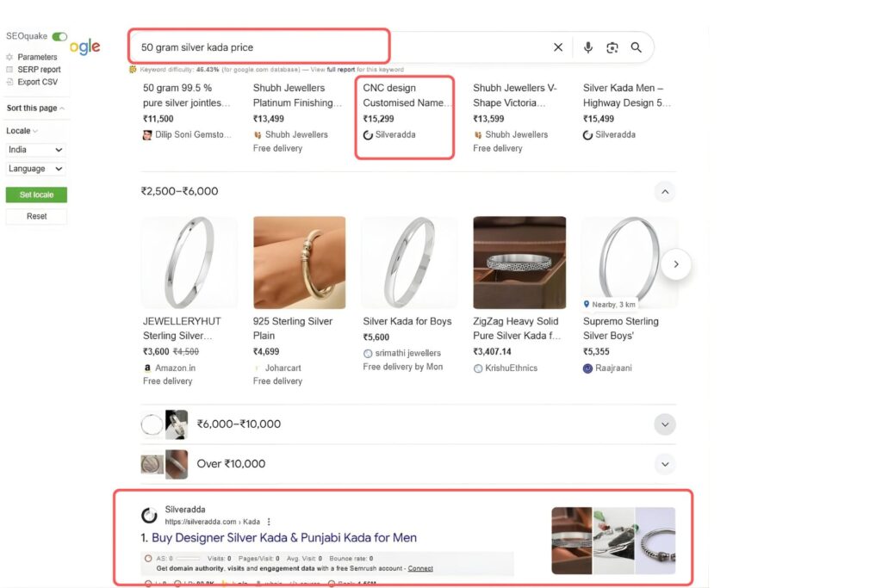882x588 pixels.
Task: Click the next arrow on the product carousel
Action: [677, 264]
